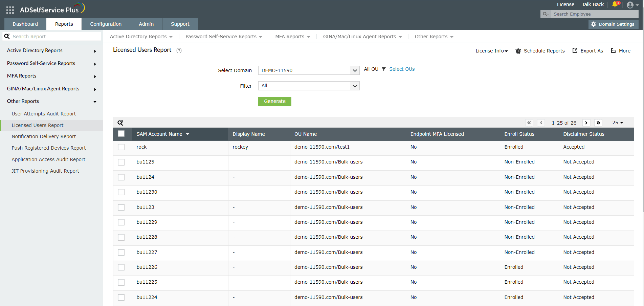Open the MFA Reports top menu
The height and width of the screenshot is (306, 644).
coord(293,37)
